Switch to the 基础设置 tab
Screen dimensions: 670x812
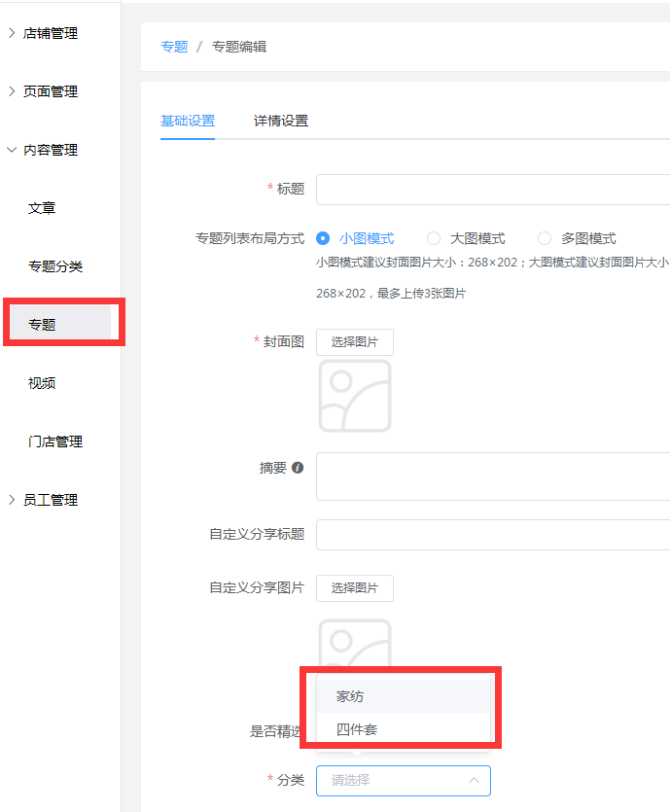click(x=188, y=121)
